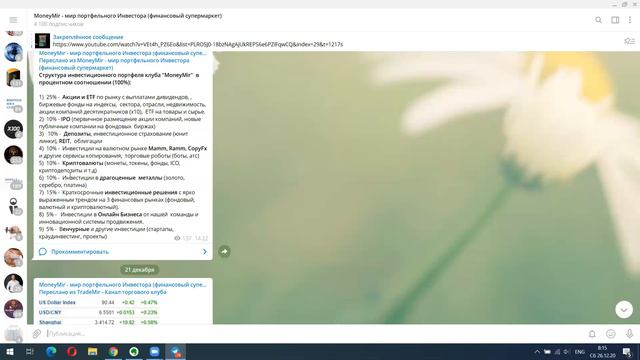This screenshot has height=360, width=640.
Task: Click Прокомментировать comment button
Action: [80, 251]
